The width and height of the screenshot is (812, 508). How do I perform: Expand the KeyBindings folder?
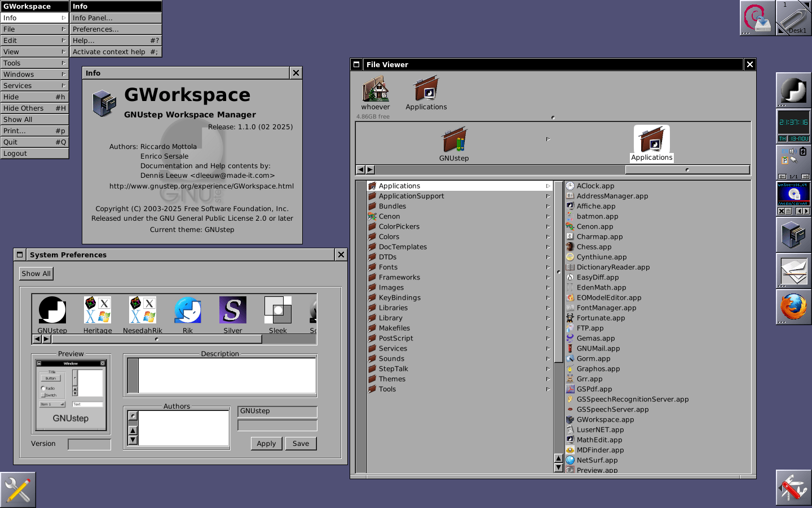459,297
